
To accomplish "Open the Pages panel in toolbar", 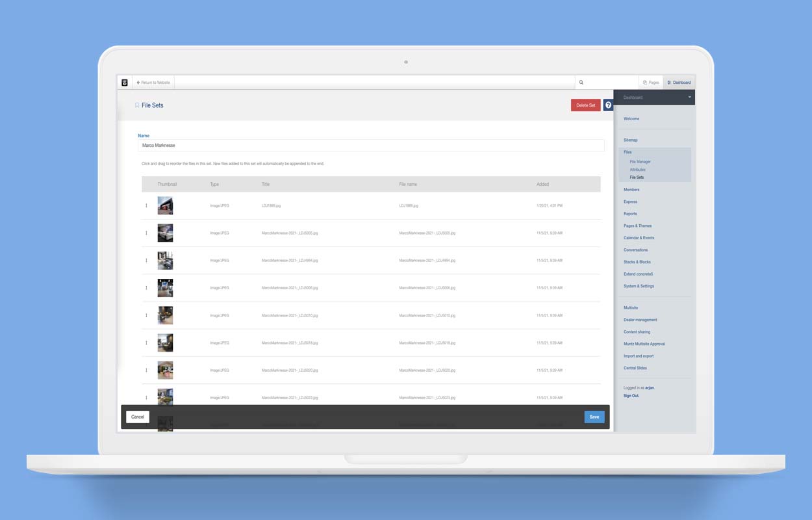I will (x=651, y=83).
